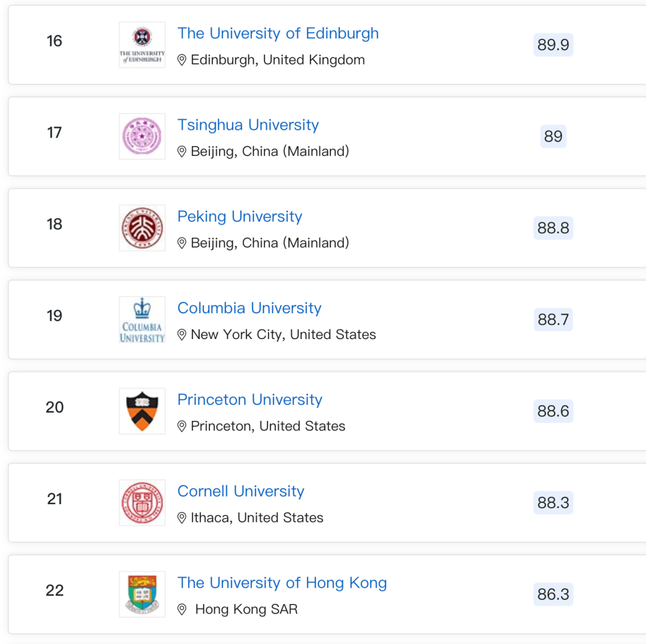This screenshot has width=646, height=644.
Task: Click the Peking University red seal logo
Action: click(142, 228)
